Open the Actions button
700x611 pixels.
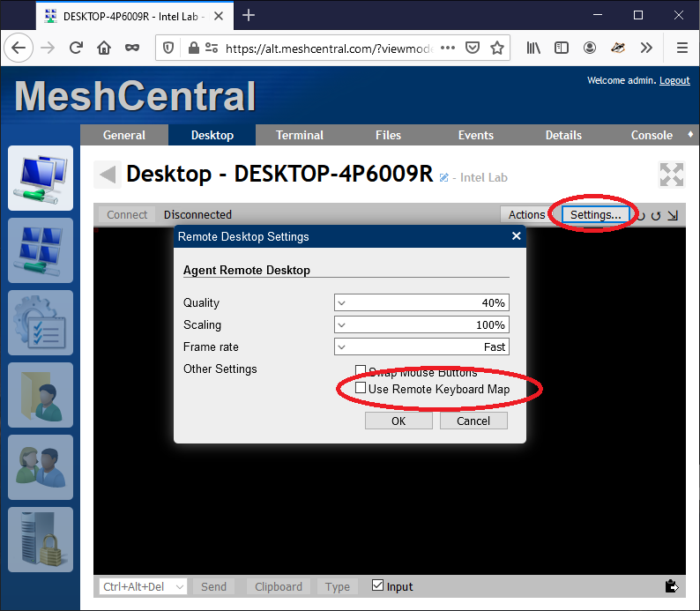(x=527, y=214)
